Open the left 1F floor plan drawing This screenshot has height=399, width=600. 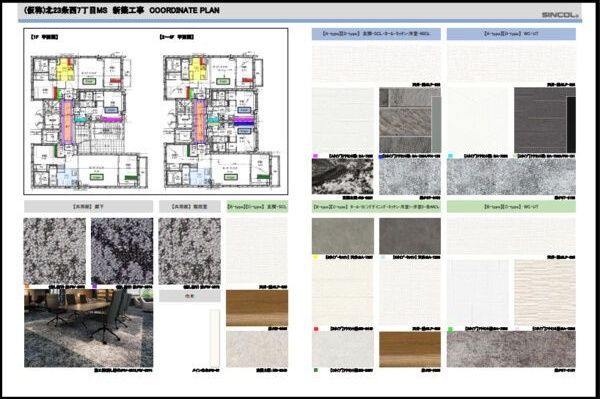pos(90,122)
